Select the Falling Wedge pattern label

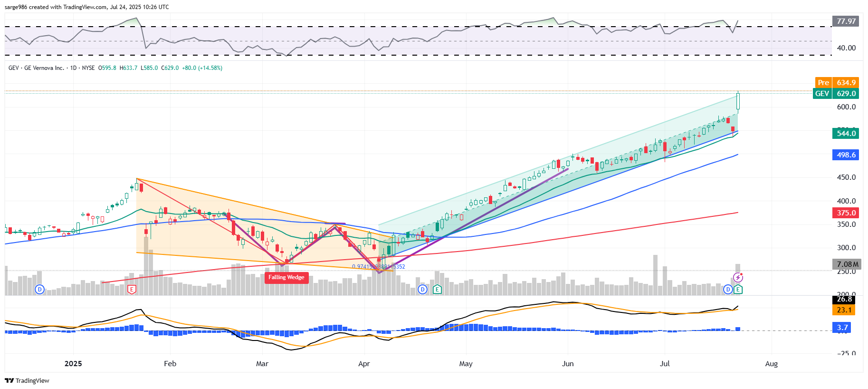[286, 278]
